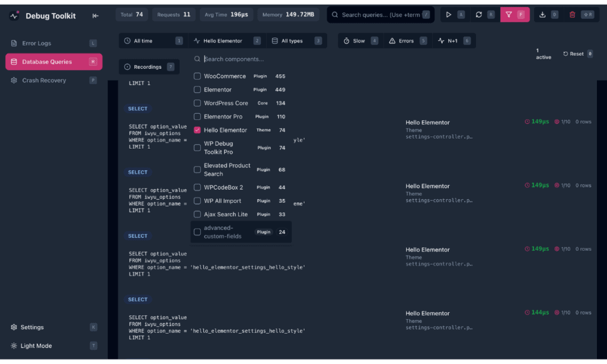Open Database Queries in the sidebar

54,62
